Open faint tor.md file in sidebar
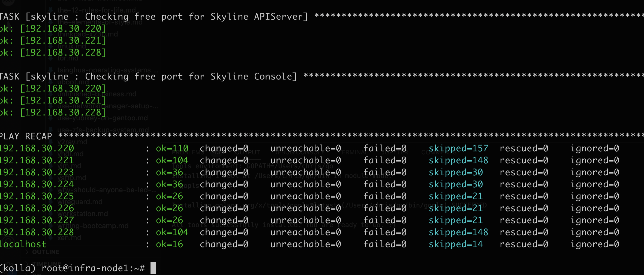 pyautogui.click(x=68, y=58)
